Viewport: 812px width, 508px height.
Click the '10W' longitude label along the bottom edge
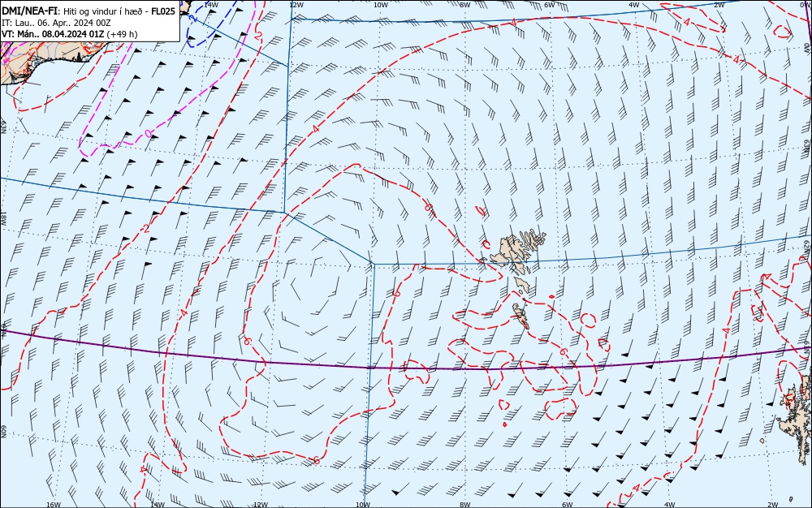[x=363, y=505]
